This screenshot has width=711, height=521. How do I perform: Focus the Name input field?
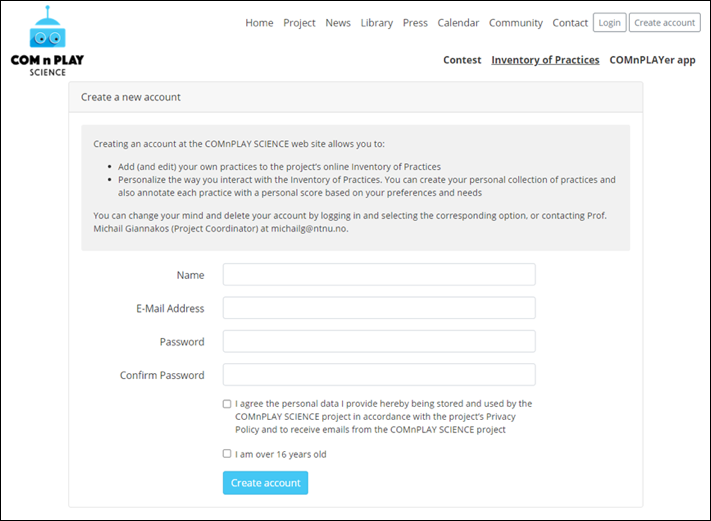coord(379,274)
